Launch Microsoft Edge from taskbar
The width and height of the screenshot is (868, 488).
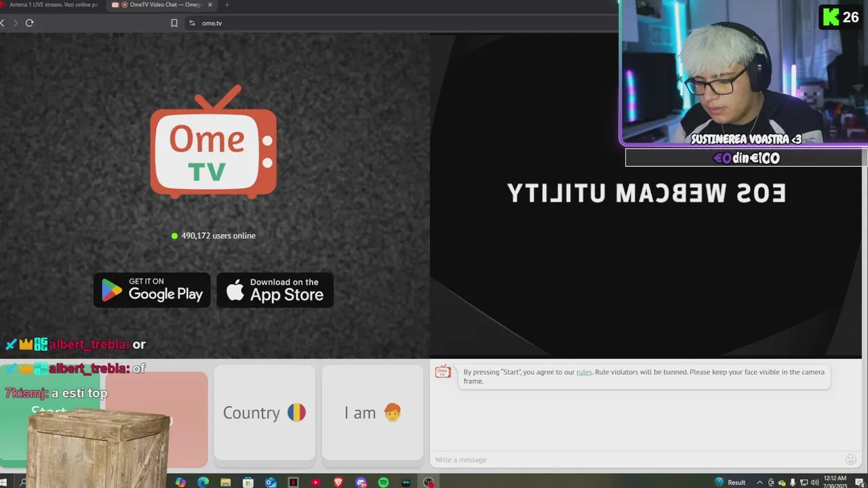point(203,483)
